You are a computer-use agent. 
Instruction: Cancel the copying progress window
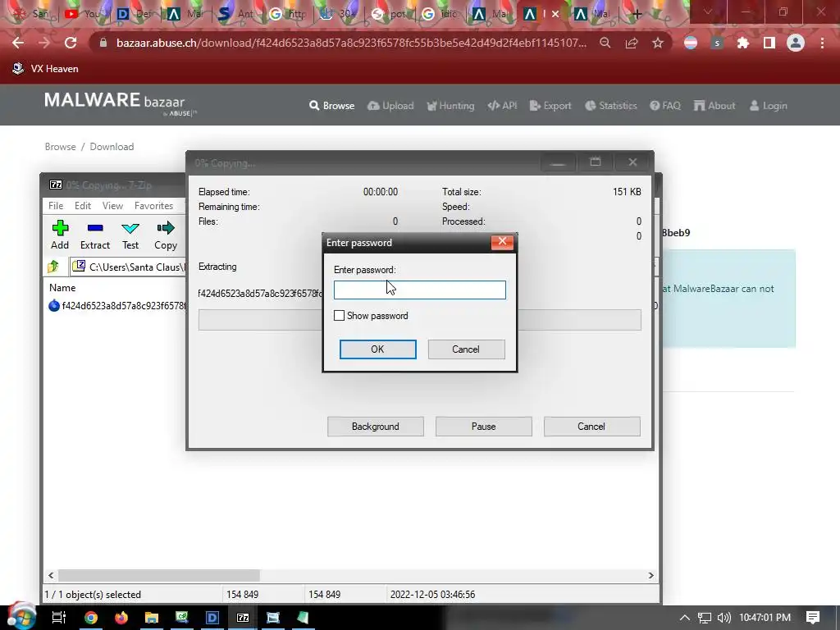591,427
